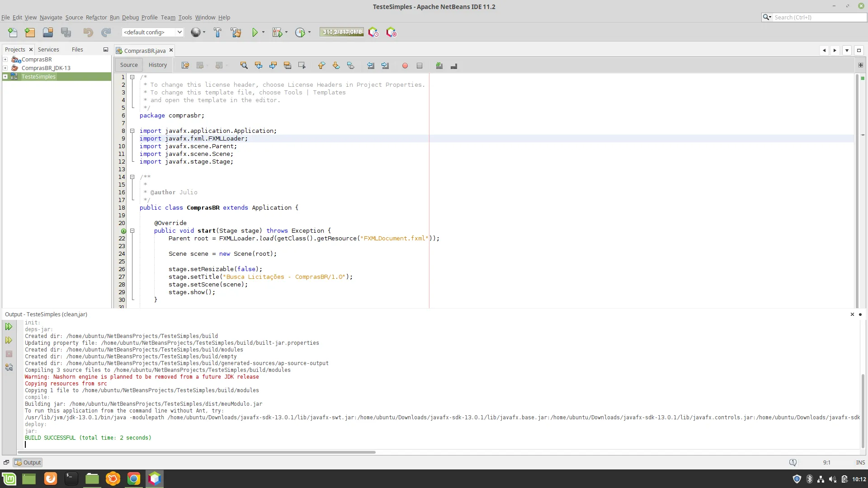Screen dimensions: 868x488
Task: Click the Search (Ctrl+I) field
Action: click(818, 17)
